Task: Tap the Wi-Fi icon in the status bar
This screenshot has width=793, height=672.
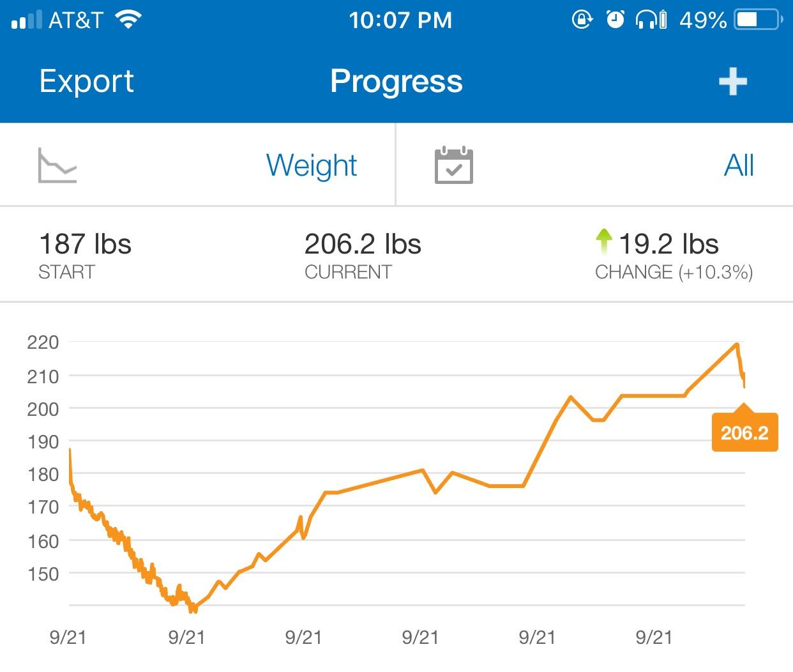Action: tap(127, 19)
